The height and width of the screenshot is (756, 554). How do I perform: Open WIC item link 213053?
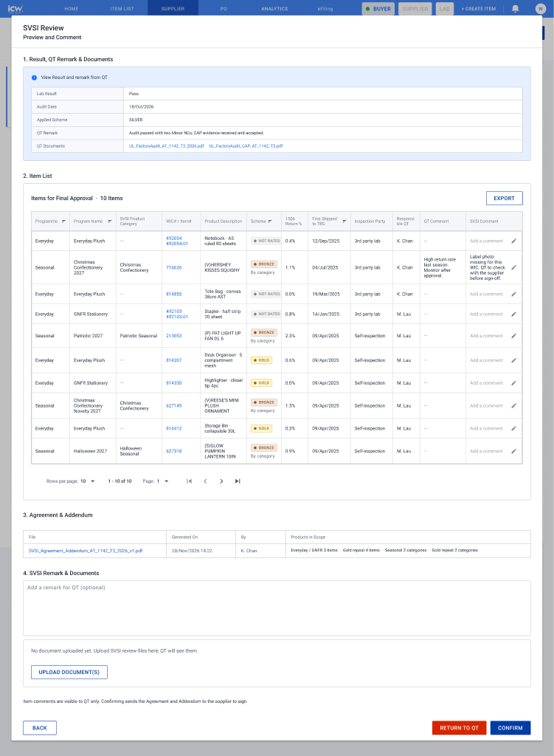tap(174, 336)
